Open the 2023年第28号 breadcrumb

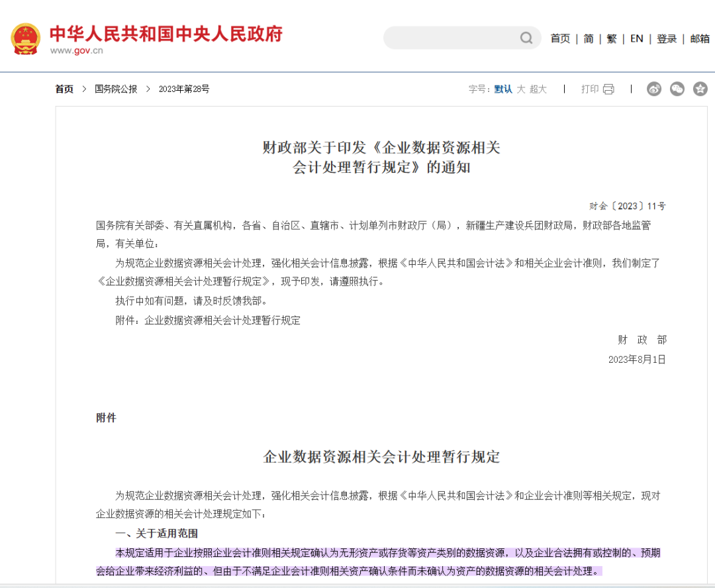point(184,89)
